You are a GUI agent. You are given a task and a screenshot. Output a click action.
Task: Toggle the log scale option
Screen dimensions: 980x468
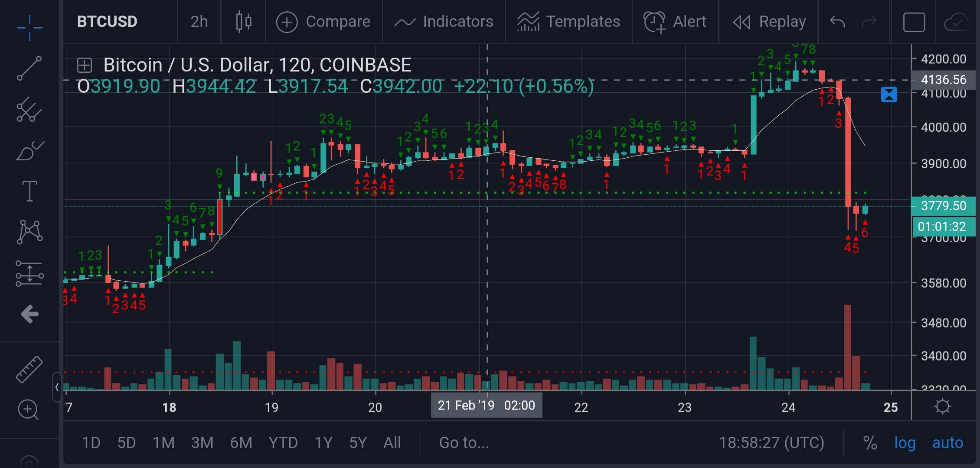(x=905, y=443)
